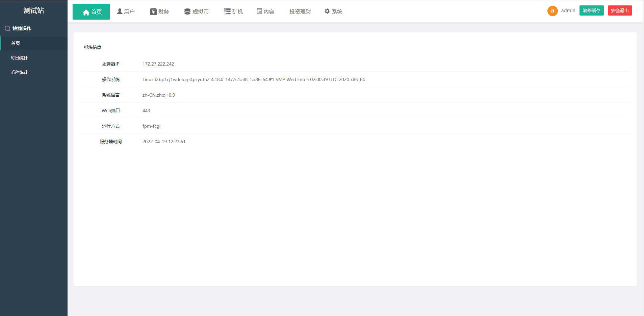Image resolution: width=644 pixels, height=316 pixels.
Task: Click the admin username text
Action: click(x=568, y=10)
